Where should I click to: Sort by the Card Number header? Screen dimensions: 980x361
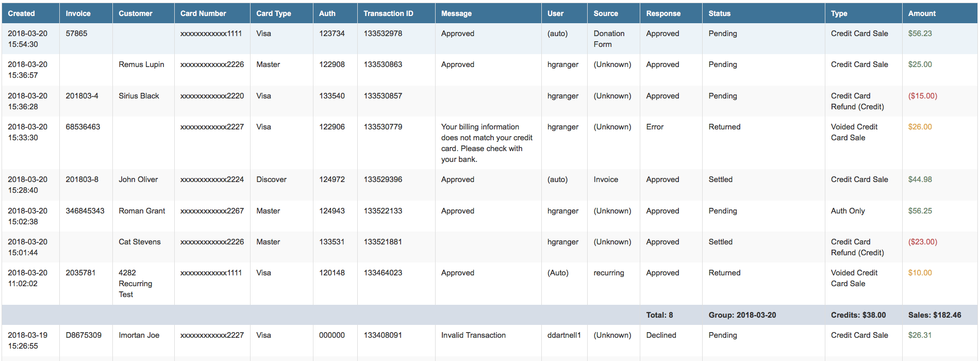click(x=203, y=13)
